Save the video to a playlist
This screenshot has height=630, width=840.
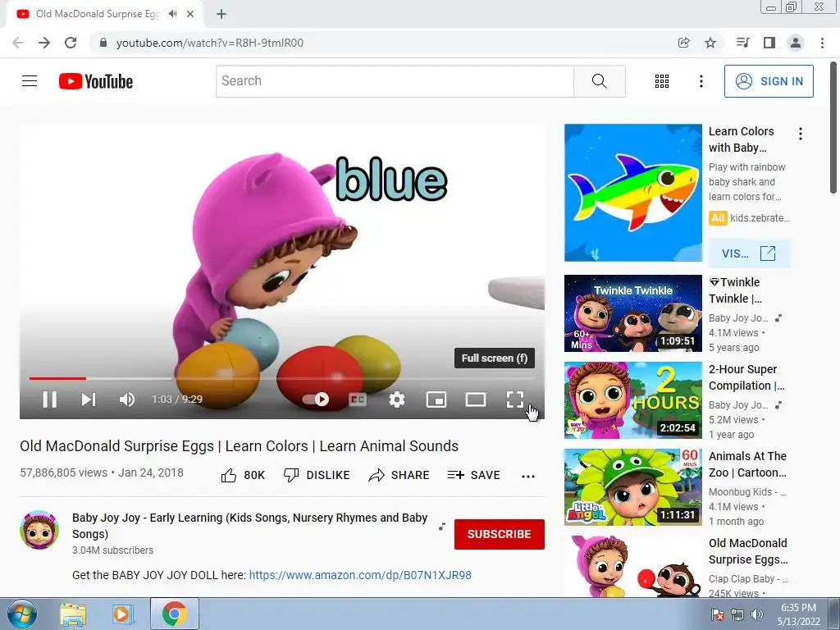pos(474,475)
